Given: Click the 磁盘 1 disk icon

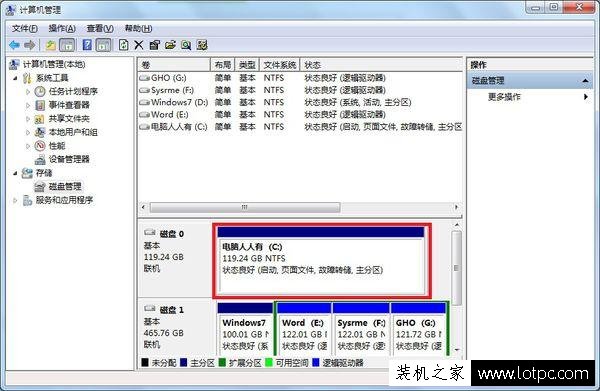Looking at the screenshot, I should [x=150, y=308].
